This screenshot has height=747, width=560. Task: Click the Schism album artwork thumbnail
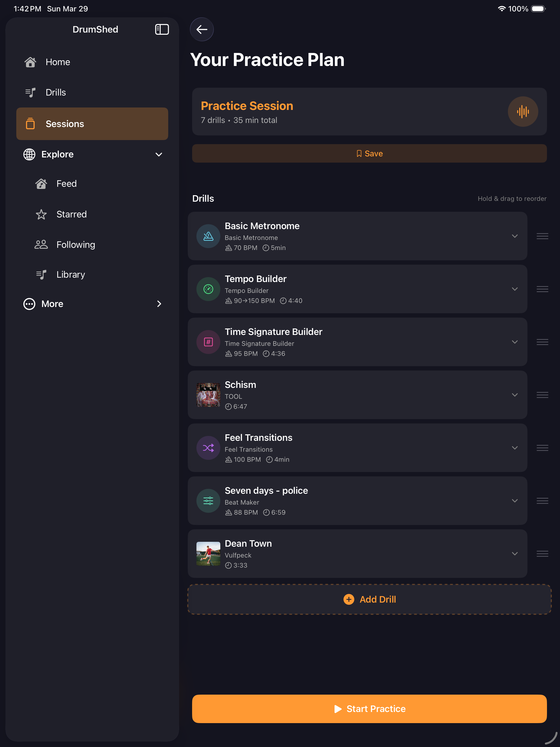click(208, 395)
